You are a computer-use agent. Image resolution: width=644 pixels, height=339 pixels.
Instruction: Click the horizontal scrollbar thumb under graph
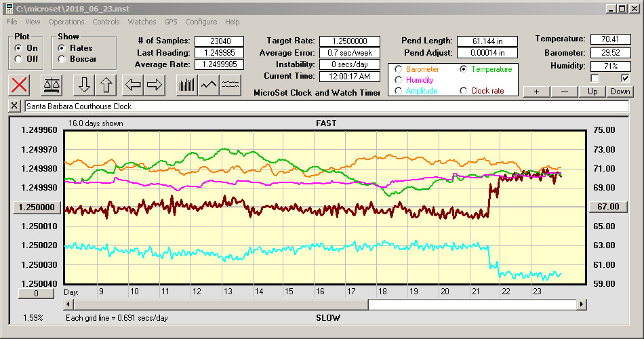222,304
